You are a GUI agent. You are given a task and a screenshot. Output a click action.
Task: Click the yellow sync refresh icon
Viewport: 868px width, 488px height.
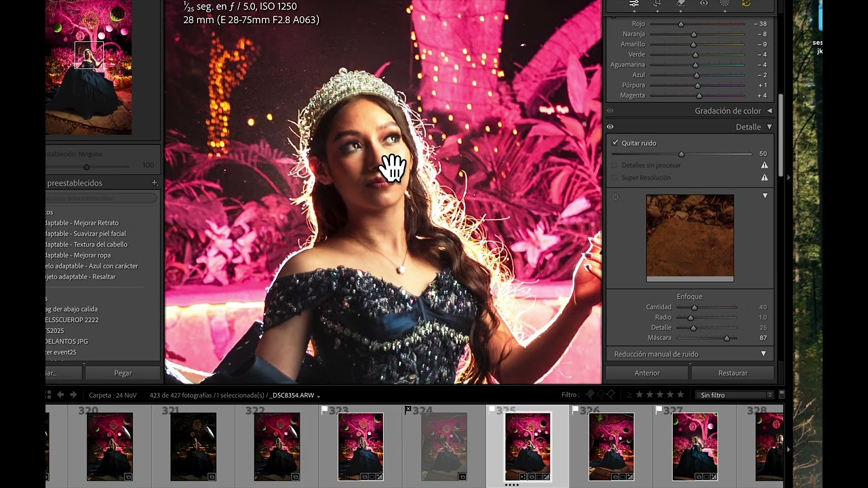(x=747, y=3)
